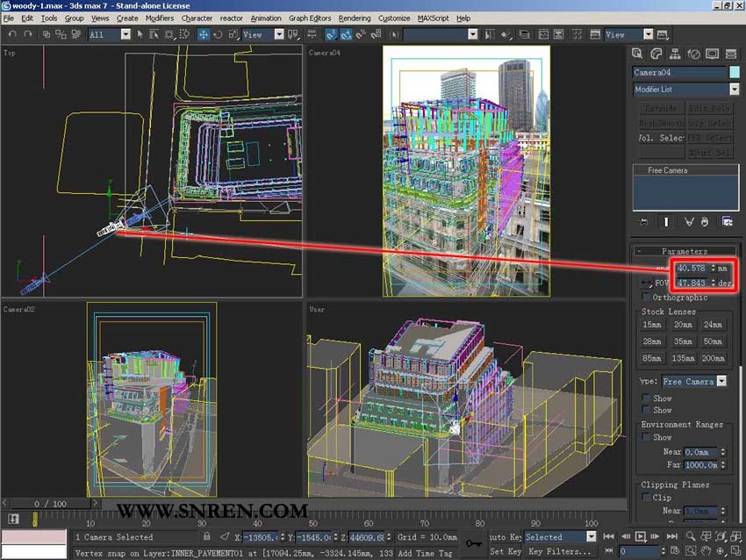This screenshot has height=560, width=746.
Task: Click the Play Animation button
Action: coord(641,536)
